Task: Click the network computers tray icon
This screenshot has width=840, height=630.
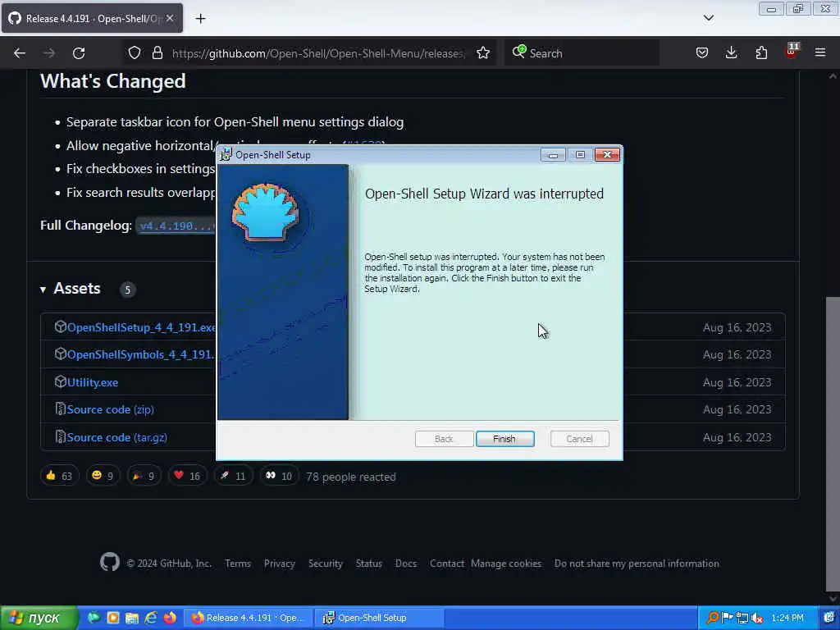Action: tap(742, 619)
